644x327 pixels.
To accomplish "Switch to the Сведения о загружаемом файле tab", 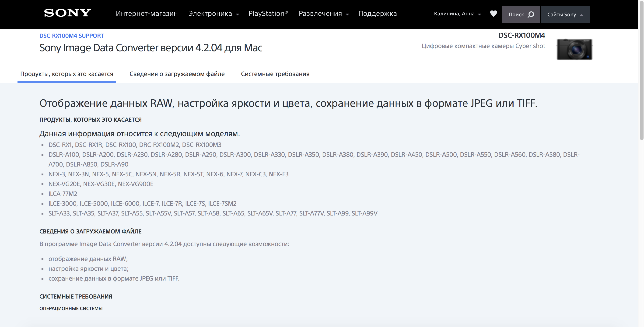I will (x=177, y=74).
